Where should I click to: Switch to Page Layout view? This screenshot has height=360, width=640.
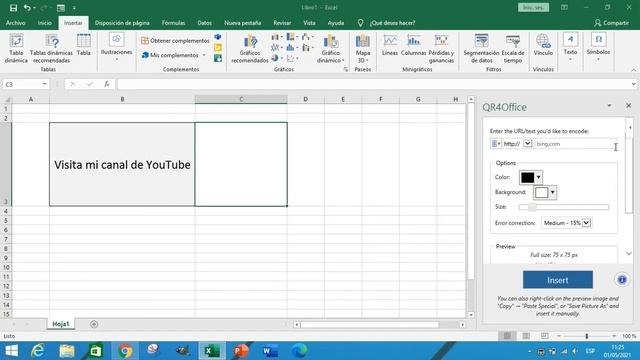(526, 336)
